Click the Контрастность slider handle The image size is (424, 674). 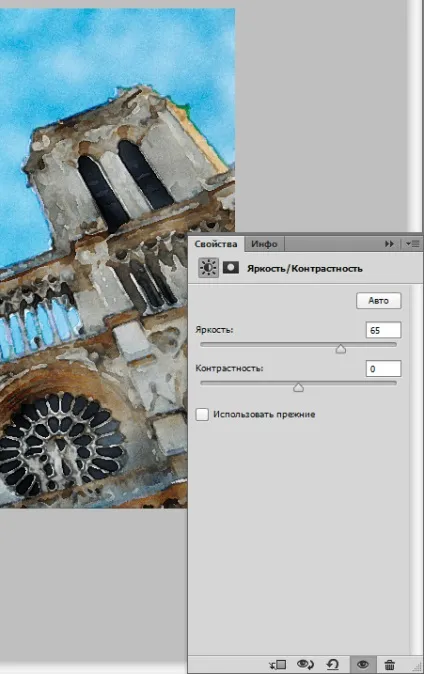298,387
